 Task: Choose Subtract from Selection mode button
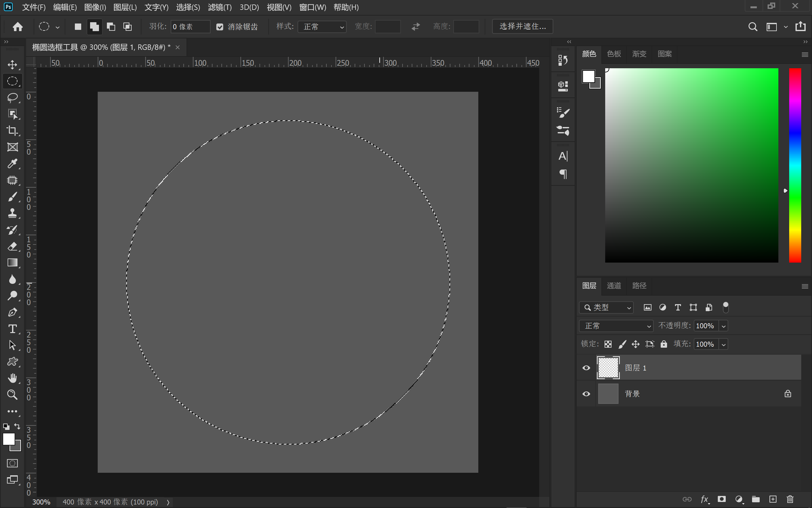tap(111, 27)
